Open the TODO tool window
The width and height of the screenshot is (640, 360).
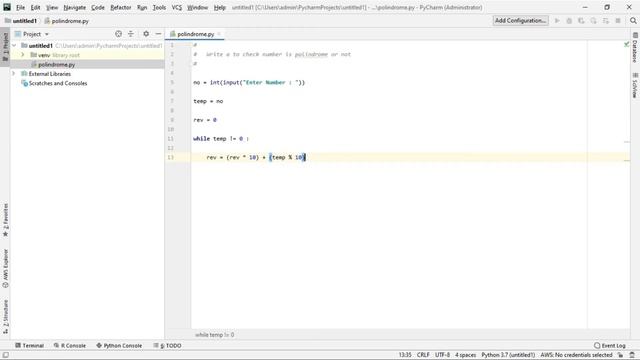tap(167, 345)
